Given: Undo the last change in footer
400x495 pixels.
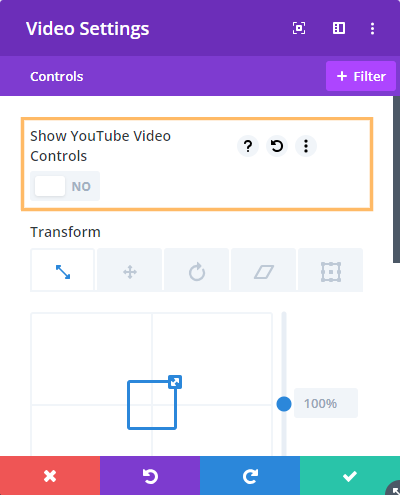Looking at the screenshot, I should tap(150, 476).
